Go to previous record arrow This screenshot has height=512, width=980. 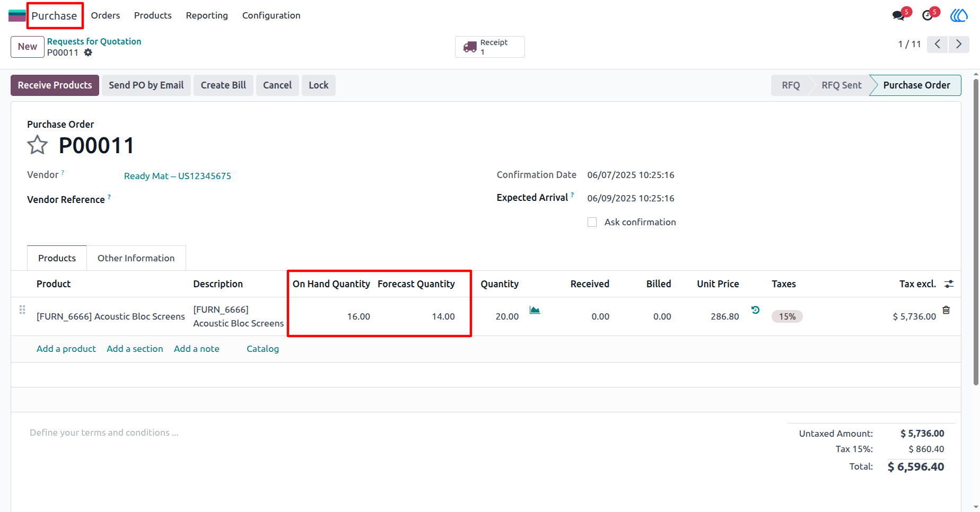pos(937,44)
